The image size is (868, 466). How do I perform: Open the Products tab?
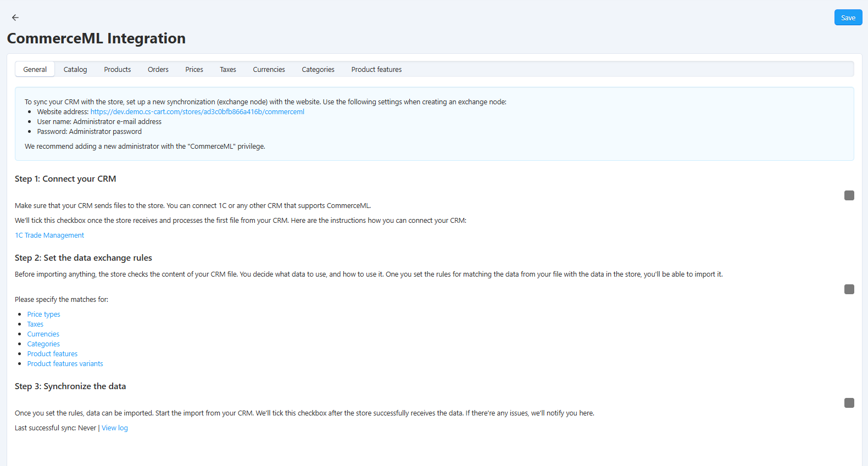click(118, 70)
